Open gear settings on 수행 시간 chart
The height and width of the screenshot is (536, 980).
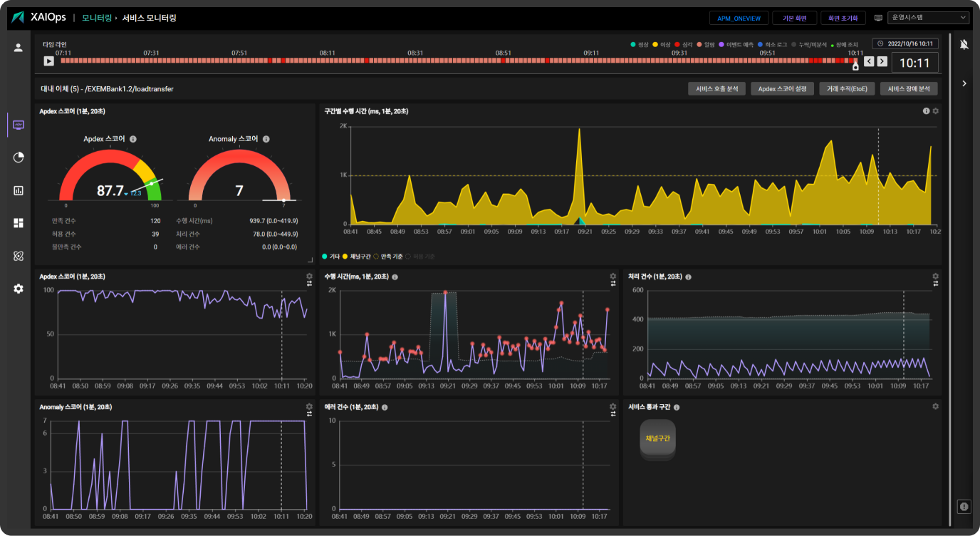612,276
